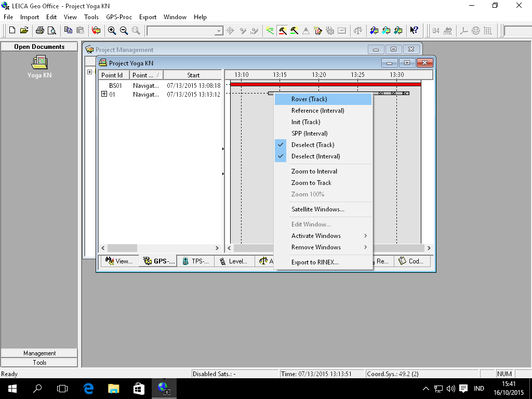
Task: Choose Reference (Interval) menu entry
Action: [x=323, y=111]
